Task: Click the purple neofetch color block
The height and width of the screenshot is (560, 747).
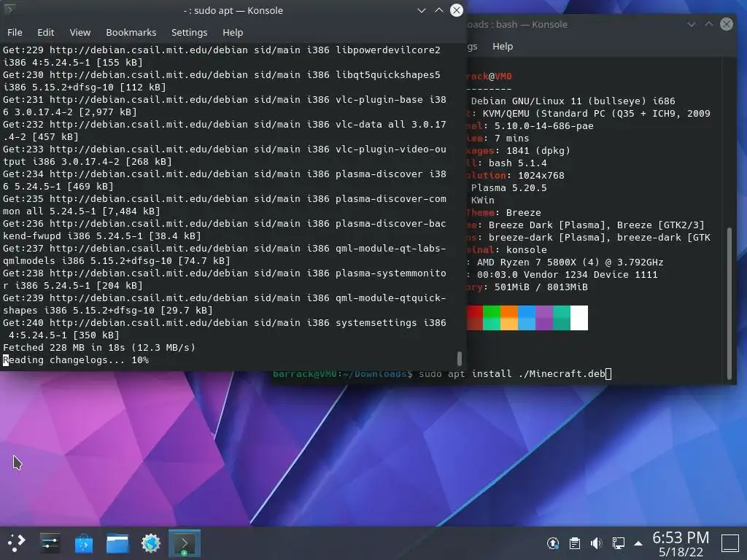Action: click(544, 318)
